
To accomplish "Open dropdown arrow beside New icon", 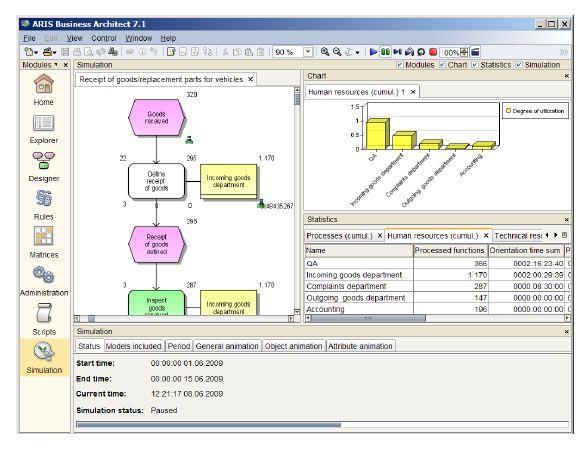I will click(36, 52).
